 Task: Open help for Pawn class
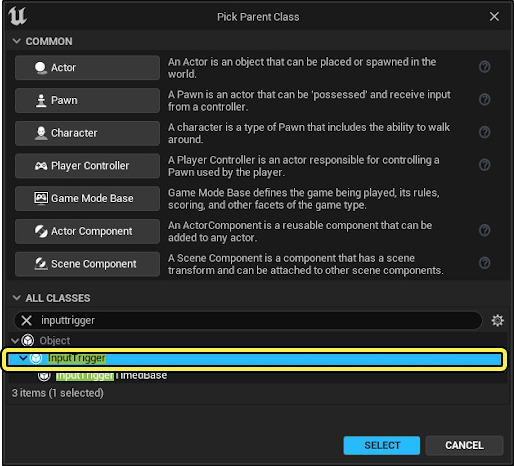tap(484, 99)
